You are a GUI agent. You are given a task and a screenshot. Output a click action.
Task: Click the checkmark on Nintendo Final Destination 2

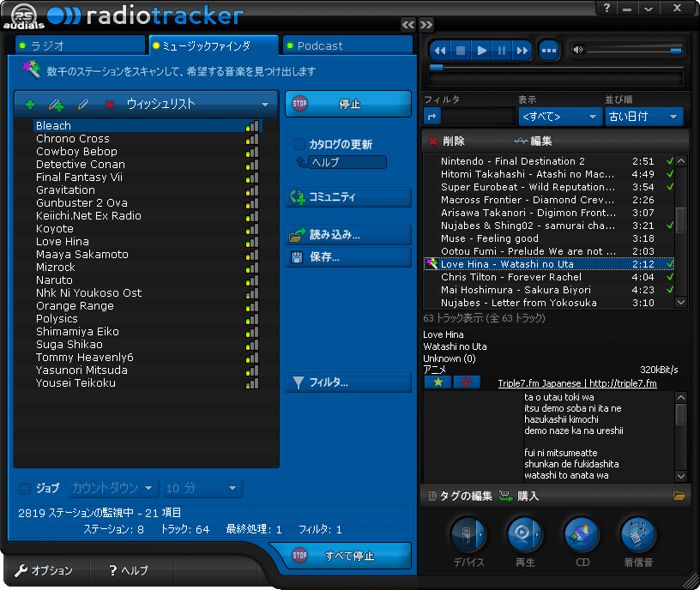pyautogui.click(x=670, y=161)
